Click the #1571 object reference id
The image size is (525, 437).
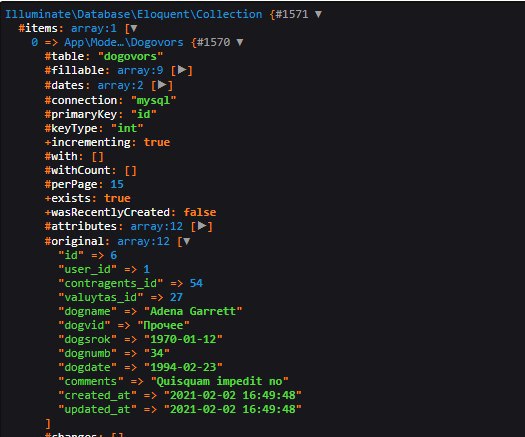(292, 14)
